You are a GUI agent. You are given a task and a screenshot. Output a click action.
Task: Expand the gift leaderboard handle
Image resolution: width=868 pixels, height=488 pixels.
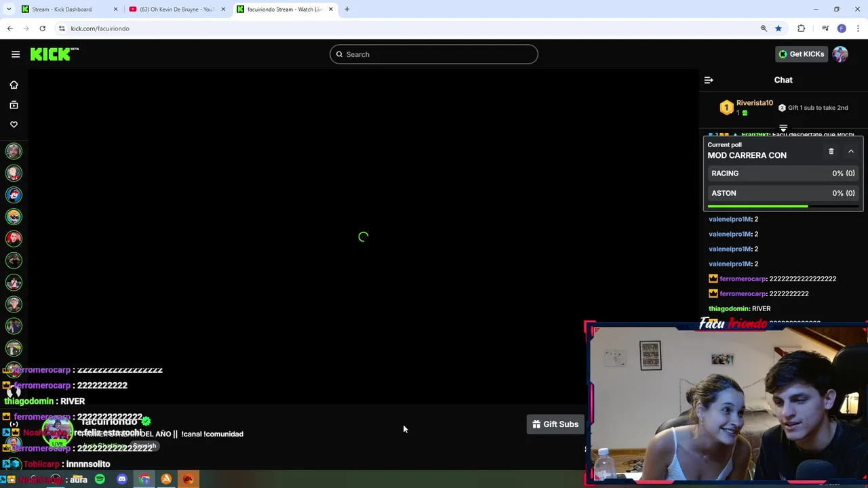783,127
